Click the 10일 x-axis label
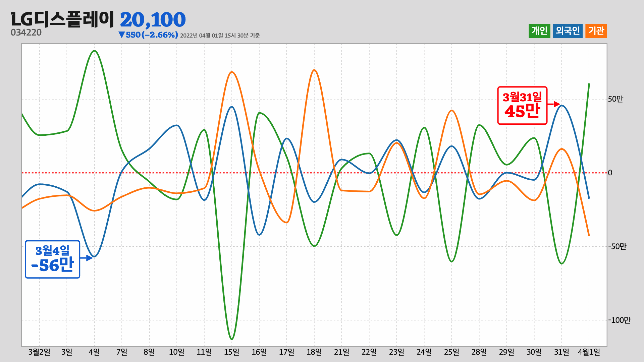This screenshot has width=644, height=362. pyautogui.click(x=177, y=352)
